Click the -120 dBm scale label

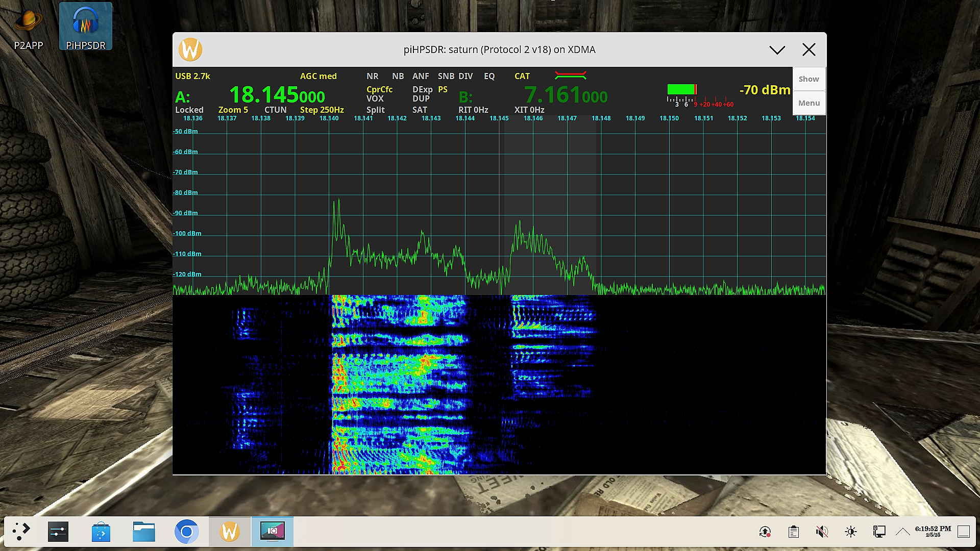tap(187, 274)
